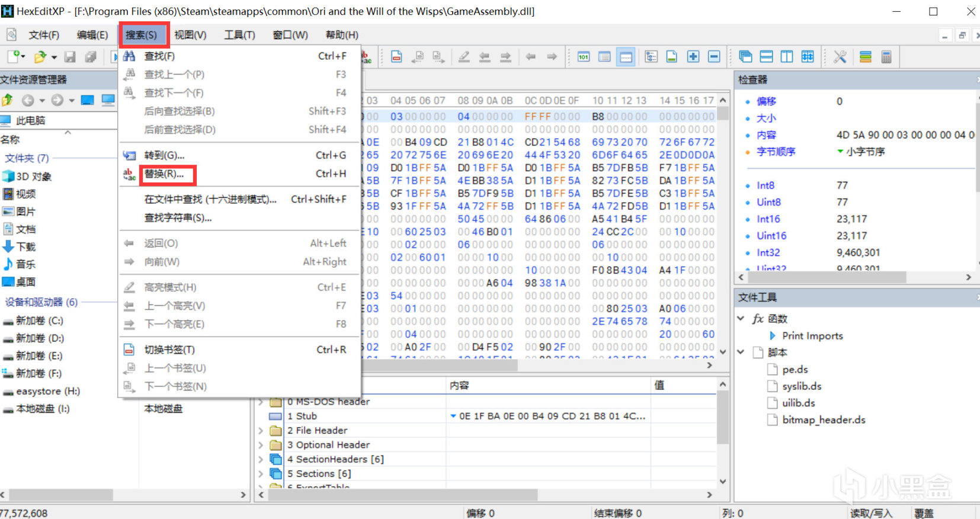The height and width of the screenshot is (519, 980).
Task: Open the calculator toolbar icon
Action: pos(886,57)
